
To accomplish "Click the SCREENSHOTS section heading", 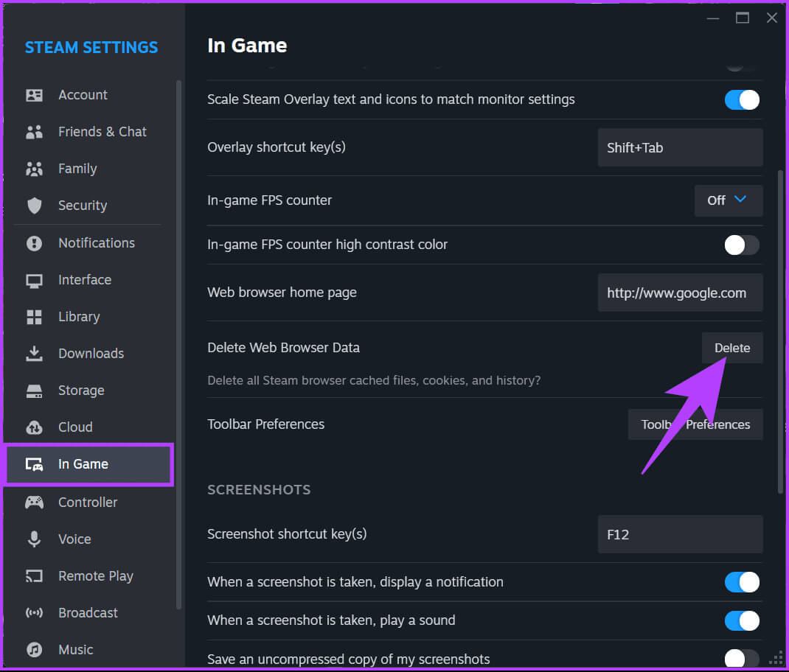I will 259,490.
